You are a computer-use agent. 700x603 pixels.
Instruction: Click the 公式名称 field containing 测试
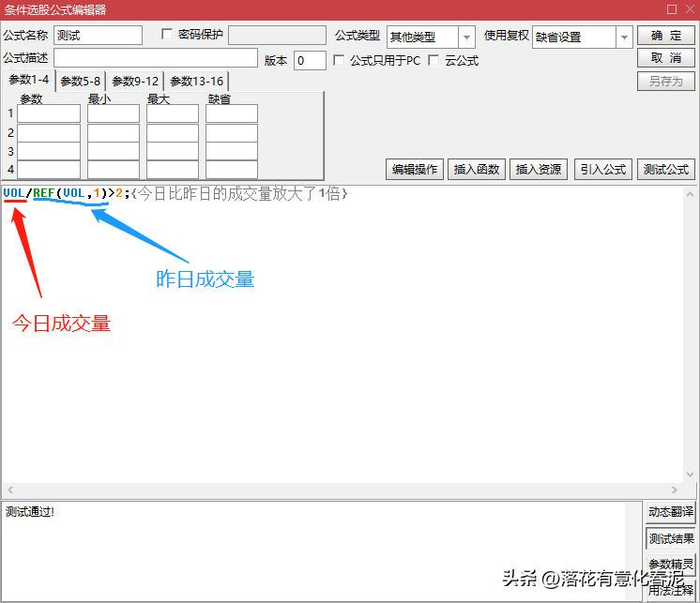tap(98, 36)
